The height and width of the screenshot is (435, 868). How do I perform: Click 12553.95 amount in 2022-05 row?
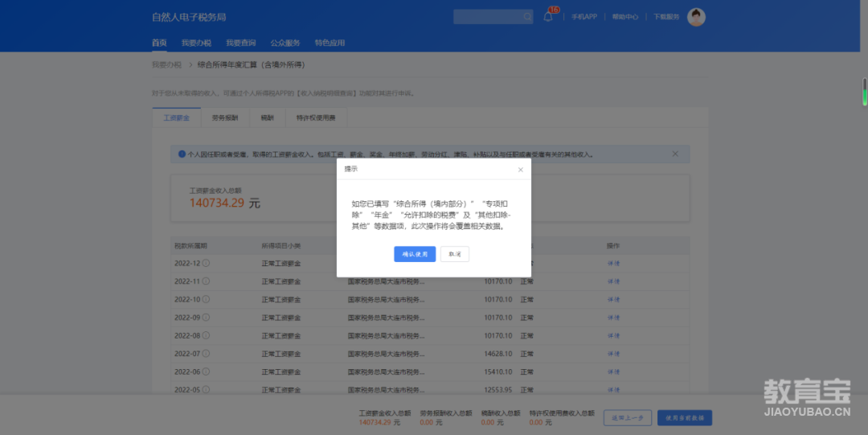498,389
